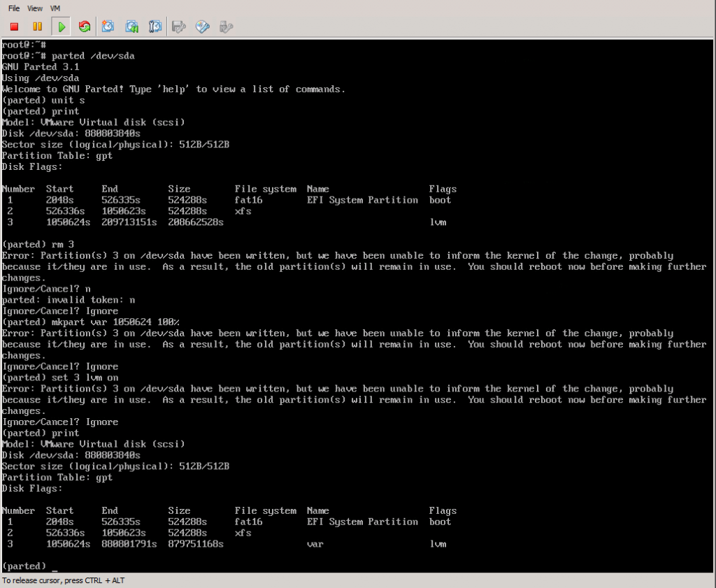The height and width of the screenshot is (588, 716).
Task: Connect the CD/DVD drive
Action: coord(202,27)
